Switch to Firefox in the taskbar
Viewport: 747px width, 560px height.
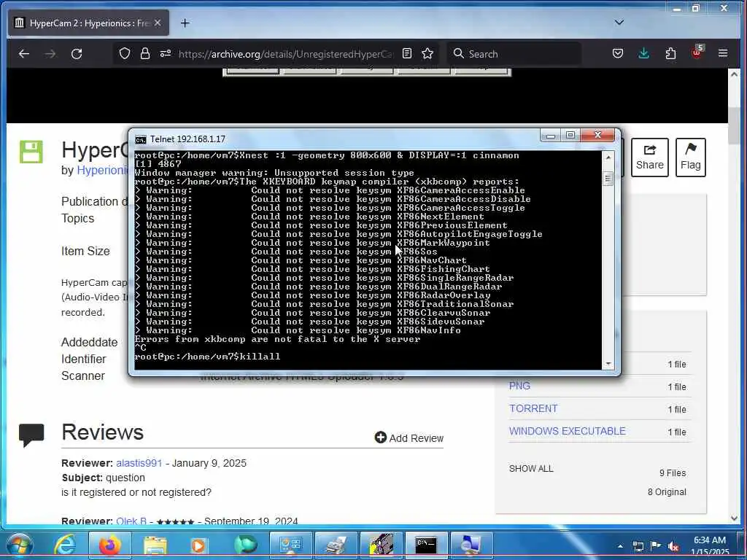109,545
